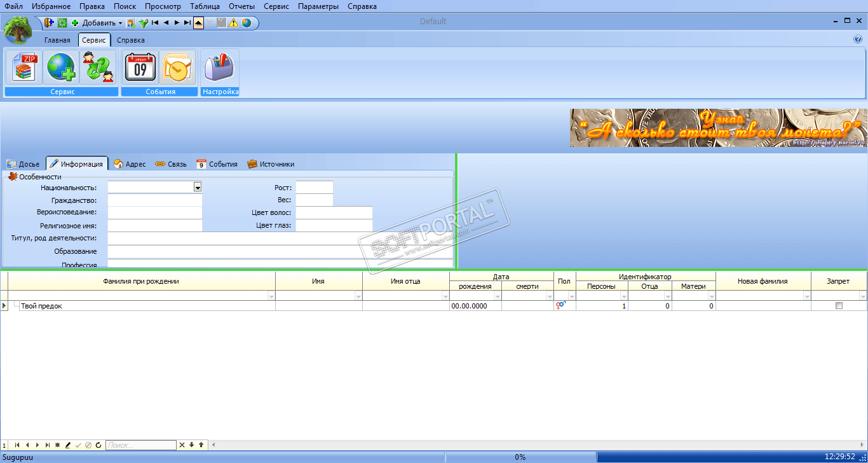868x463 pixels.
Task: Open the Досье tab
Action: tap(24, 164)
